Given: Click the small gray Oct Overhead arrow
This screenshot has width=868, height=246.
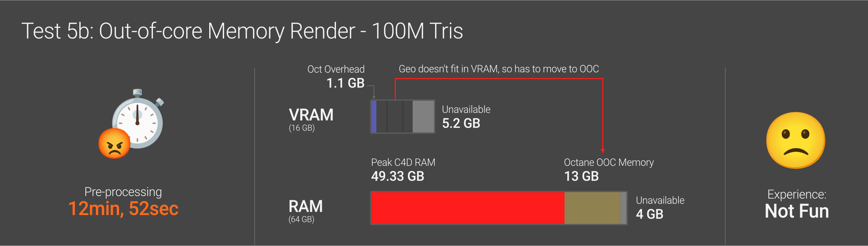Looking at the screenshot, I should tap(374, 97).
